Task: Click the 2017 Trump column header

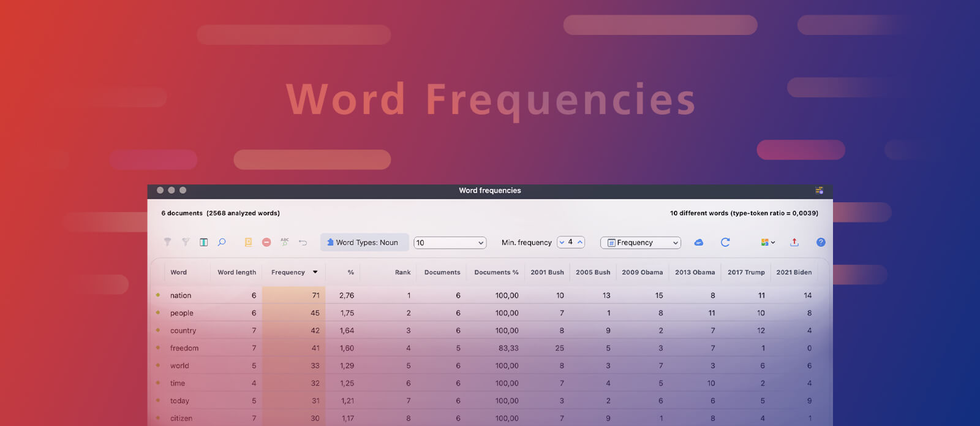Action: 745,272
